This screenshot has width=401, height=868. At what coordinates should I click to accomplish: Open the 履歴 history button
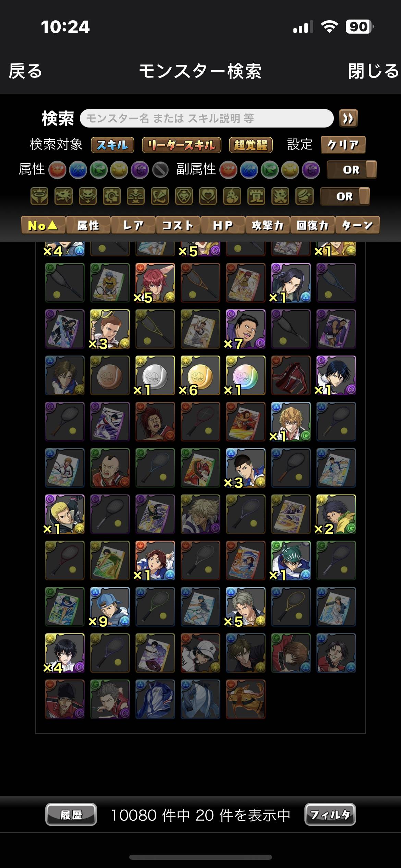pyautogui.click(x=71, y=815)
